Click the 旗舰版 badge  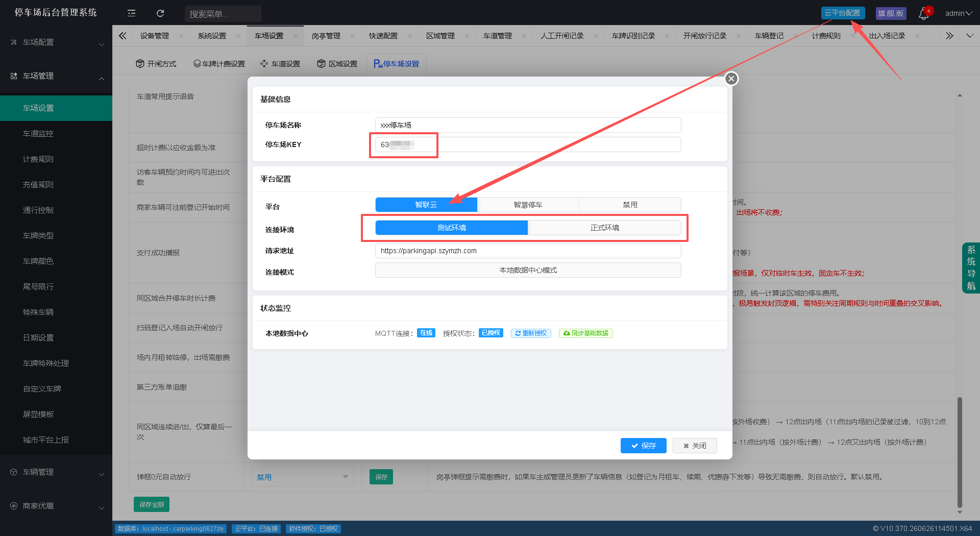tap(891, 13)
